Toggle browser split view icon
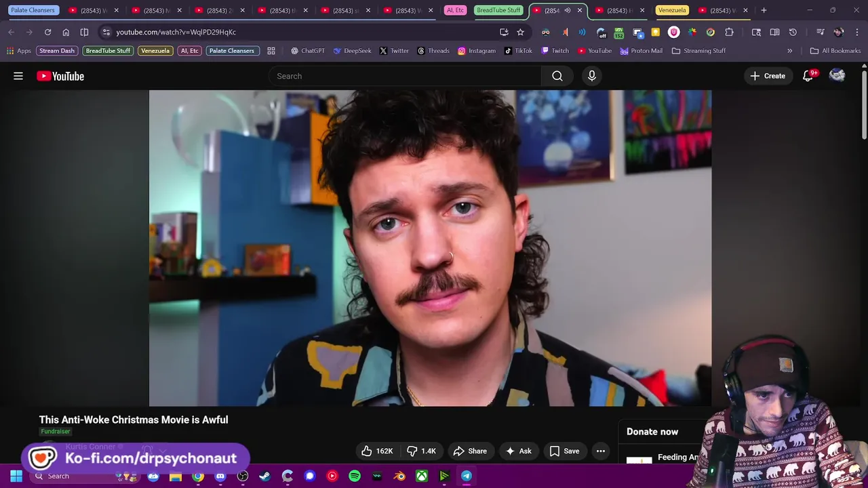The width and height of the screenshot is (868, 488). 84,32
